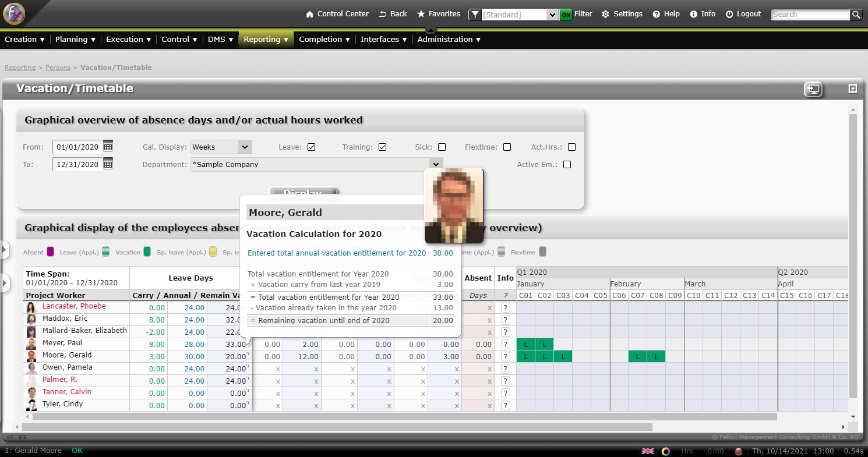The height and width of the screenshot is (457, 868).
Task: Click the Favorites star
Action: 421,14
